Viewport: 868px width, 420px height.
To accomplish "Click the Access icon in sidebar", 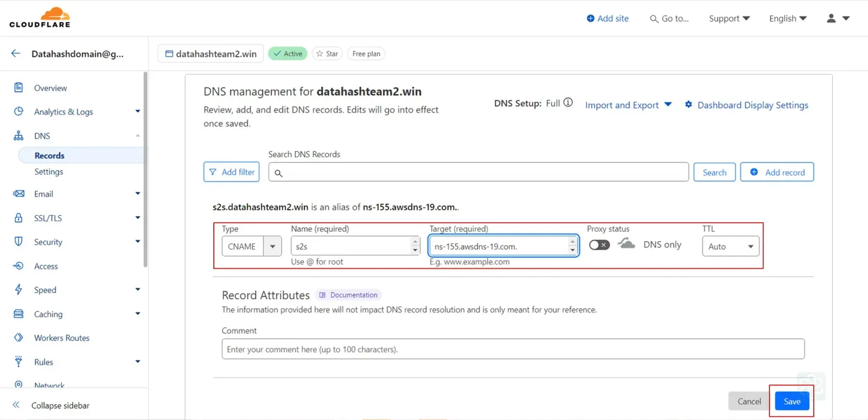I will click(18, 266).
